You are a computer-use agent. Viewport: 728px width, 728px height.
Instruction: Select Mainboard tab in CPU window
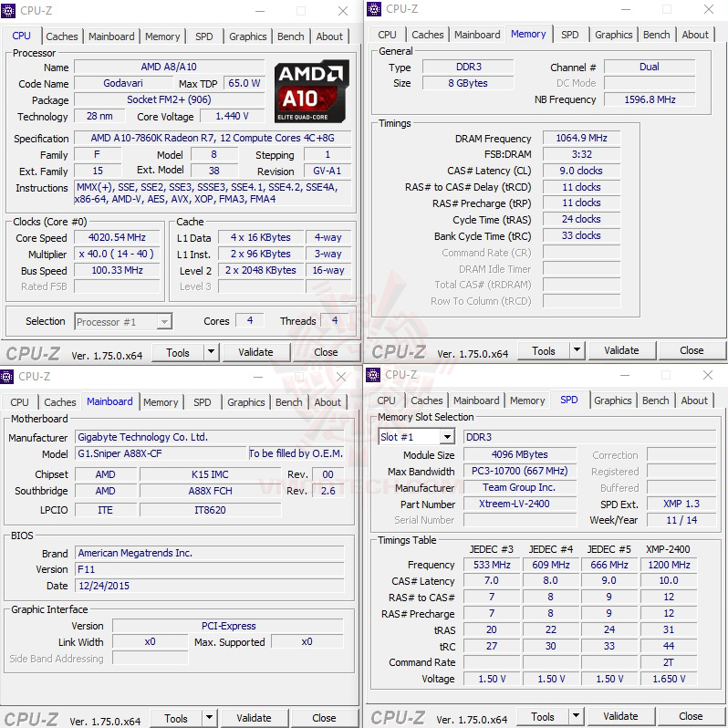click(111, 36)
